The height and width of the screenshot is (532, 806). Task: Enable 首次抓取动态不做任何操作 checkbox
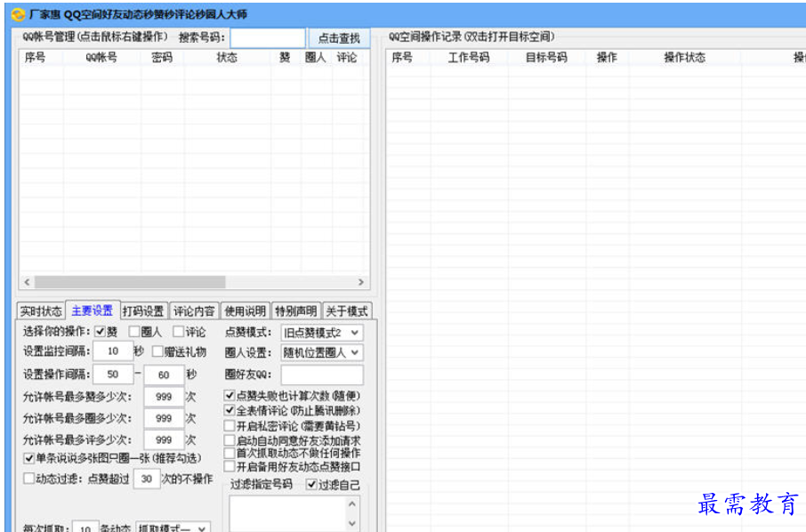230,453
